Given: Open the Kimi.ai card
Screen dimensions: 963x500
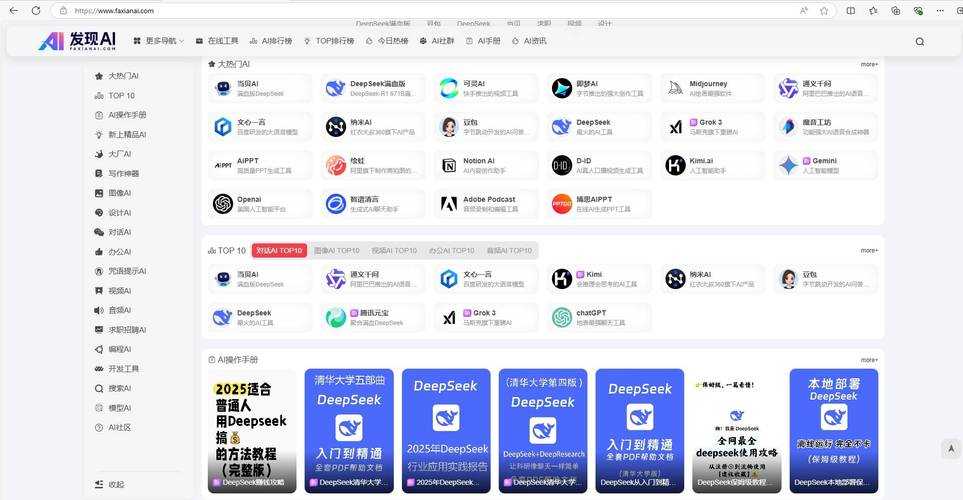Looking at the screenshot, I should 712,165.
